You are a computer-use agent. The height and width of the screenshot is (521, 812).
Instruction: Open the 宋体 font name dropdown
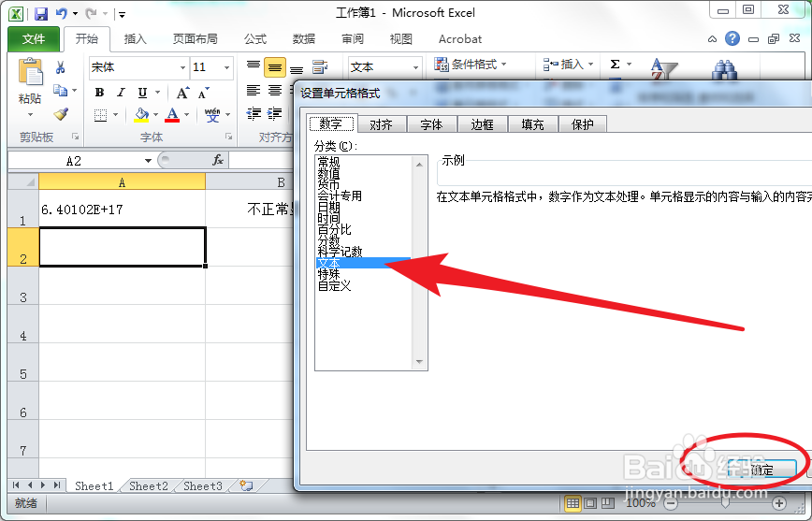coord(182,68)
